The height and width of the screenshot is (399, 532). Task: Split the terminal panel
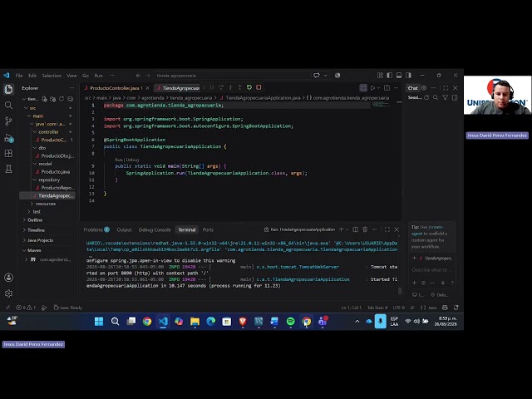tap(355, 229)
